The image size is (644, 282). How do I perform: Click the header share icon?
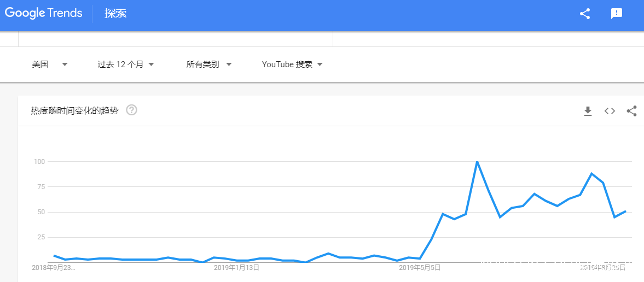(x=585, y=14)
